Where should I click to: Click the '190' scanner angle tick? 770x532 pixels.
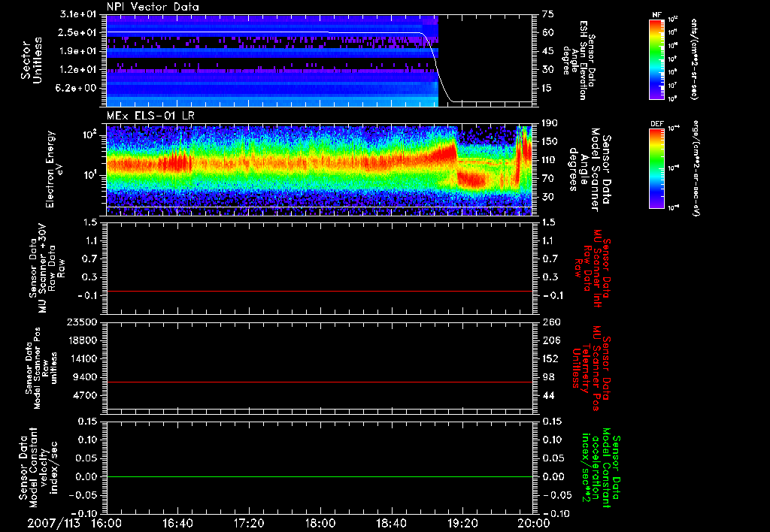(550, 123)
